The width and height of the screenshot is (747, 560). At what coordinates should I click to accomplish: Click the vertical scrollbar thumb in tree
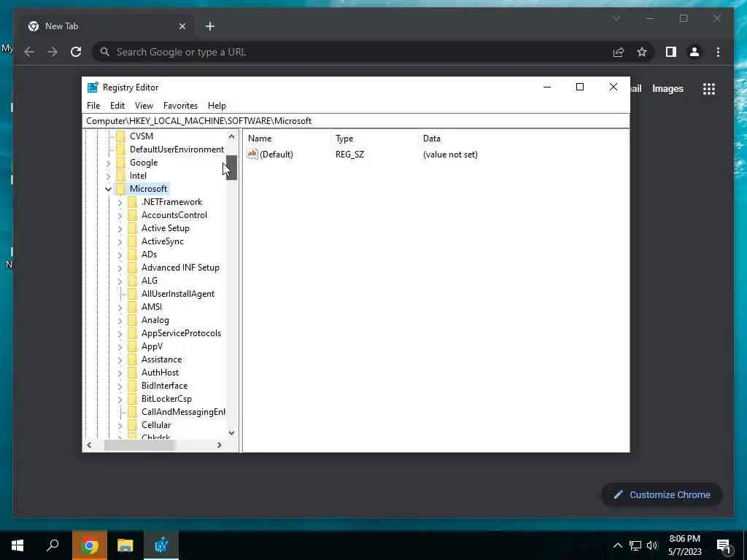(231, 168)
